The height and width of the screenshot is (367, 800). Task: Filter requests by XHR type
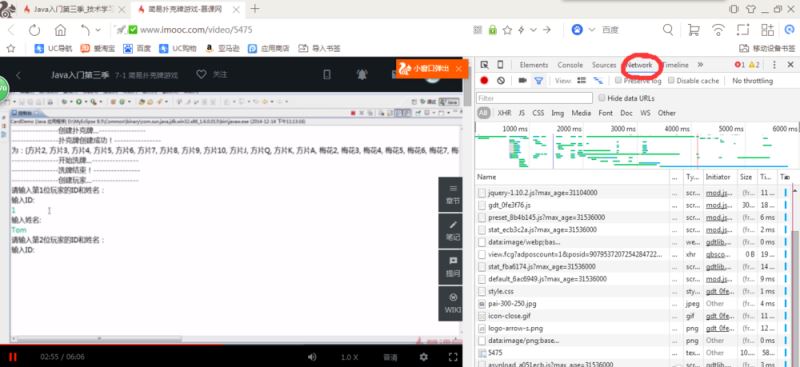coord(504,113)
